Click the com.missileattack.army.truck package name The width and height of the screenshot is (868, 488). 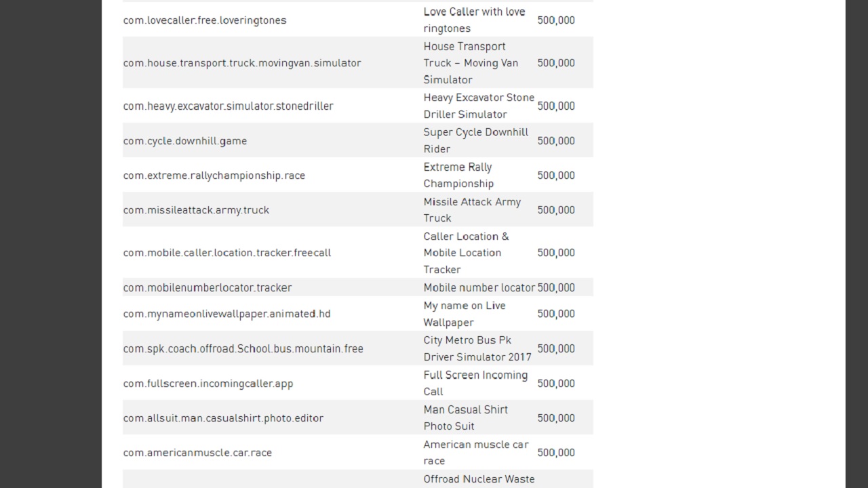coord(196,210)
